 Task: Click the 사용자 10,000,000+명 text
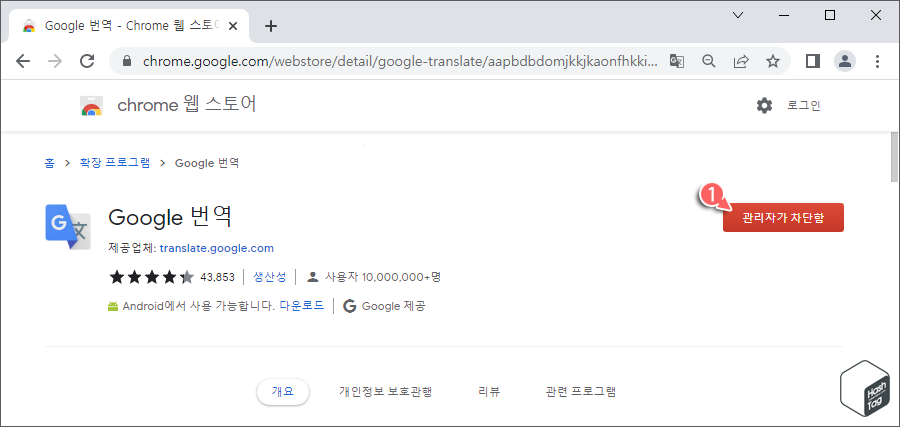pos(383,277)
